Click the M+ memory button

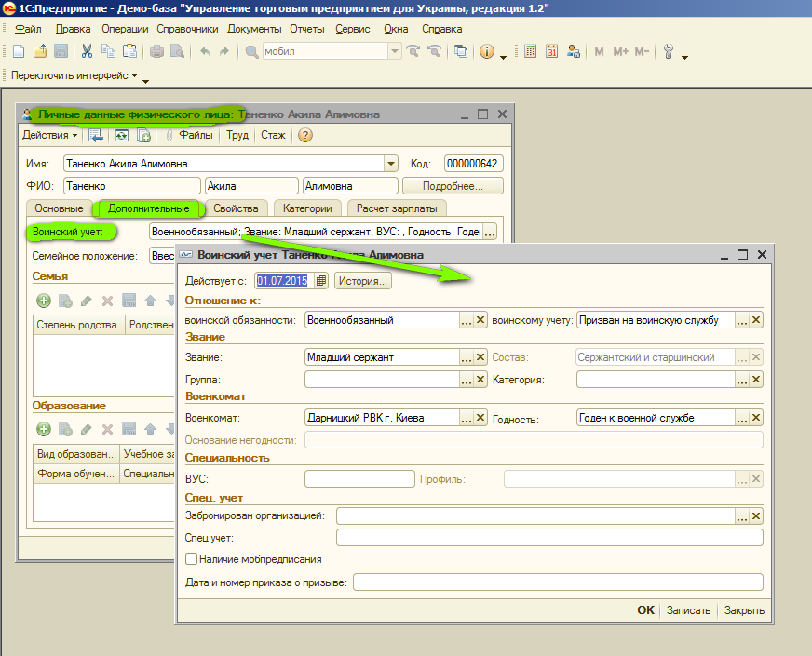click(x=621, y=51)
